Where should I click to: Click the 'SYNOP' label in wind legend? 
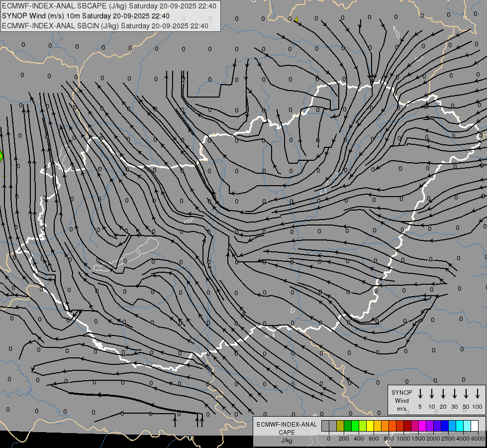click(401, 392)
